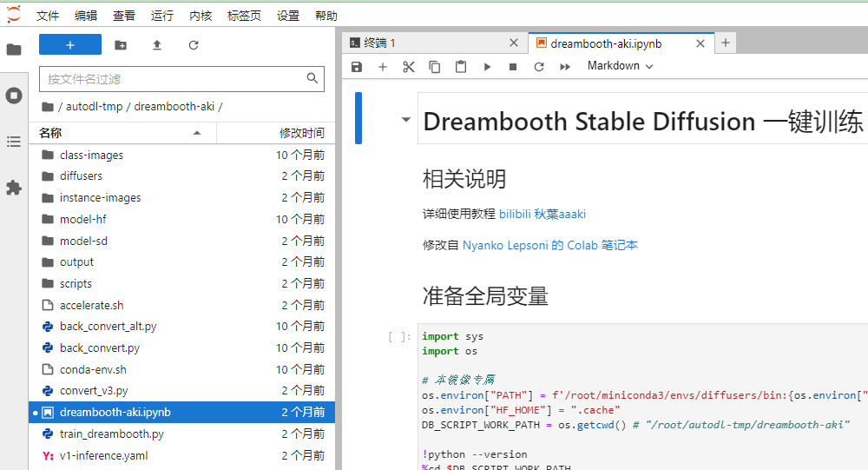This screenshot has width=868, height=470.
Task: Cut the selected cell with scissors icon
Action: point(409,67)
